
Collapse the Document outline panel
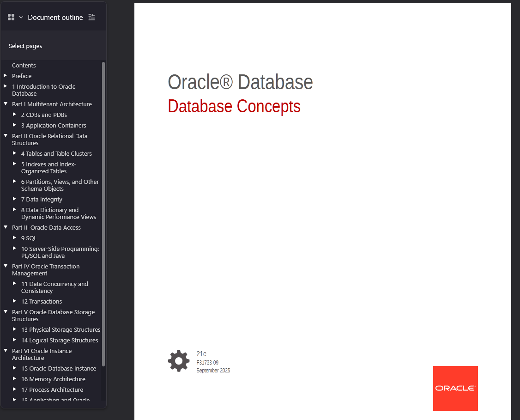91,17
